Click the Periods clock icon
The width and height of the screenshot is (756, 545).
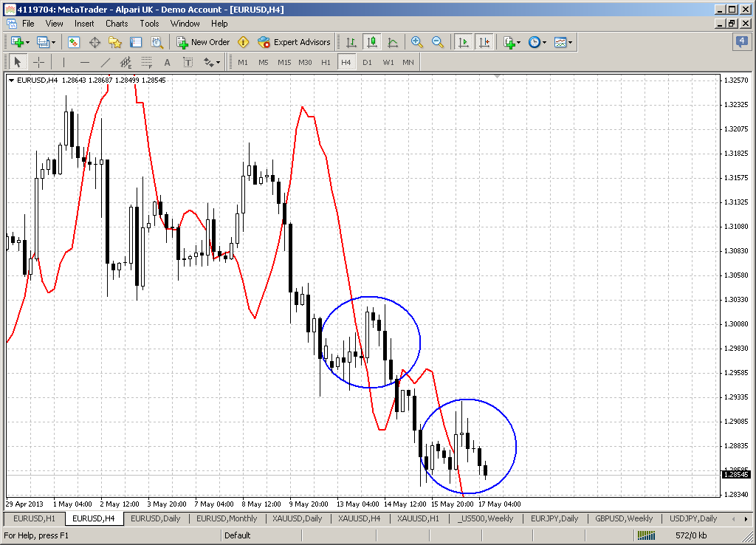535,42
